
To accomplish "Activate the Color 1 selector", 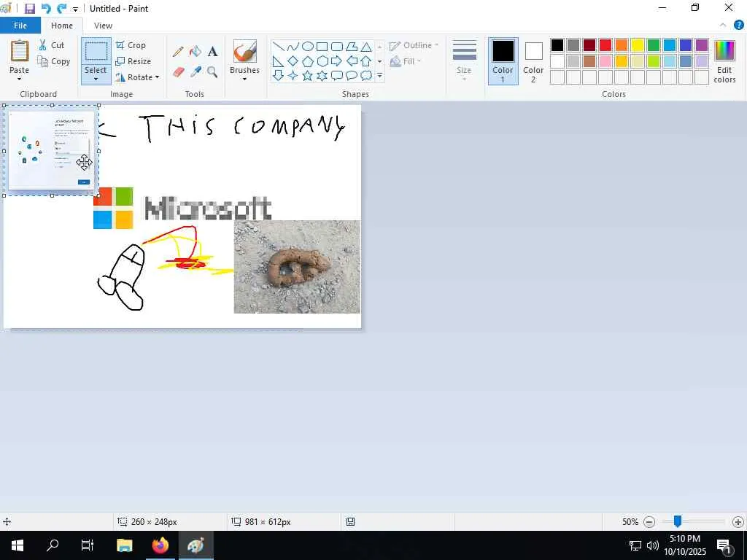I will click(x=503, y=61).
